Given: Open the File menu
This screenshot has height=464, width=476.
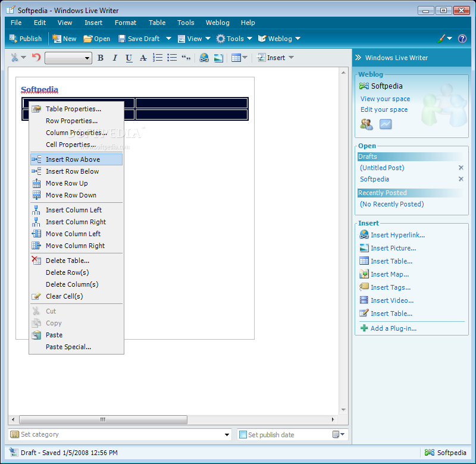Looking at the screenshot, I should tap(16, 23).
